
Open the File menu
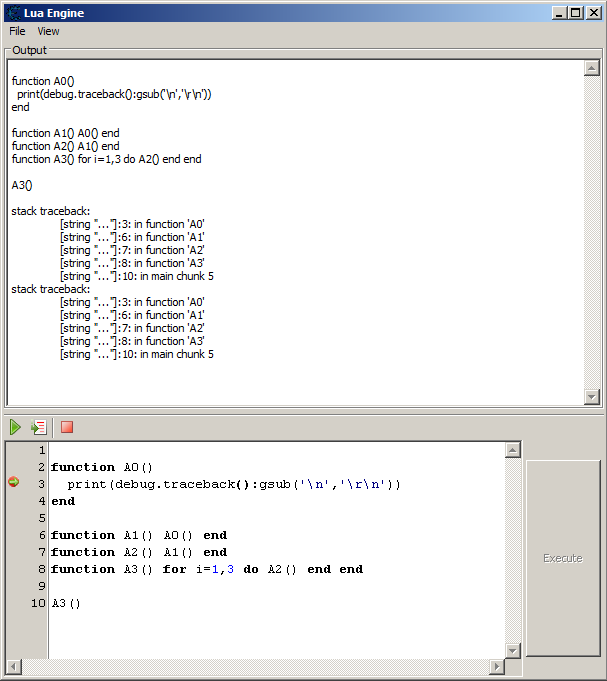point(17,31)
